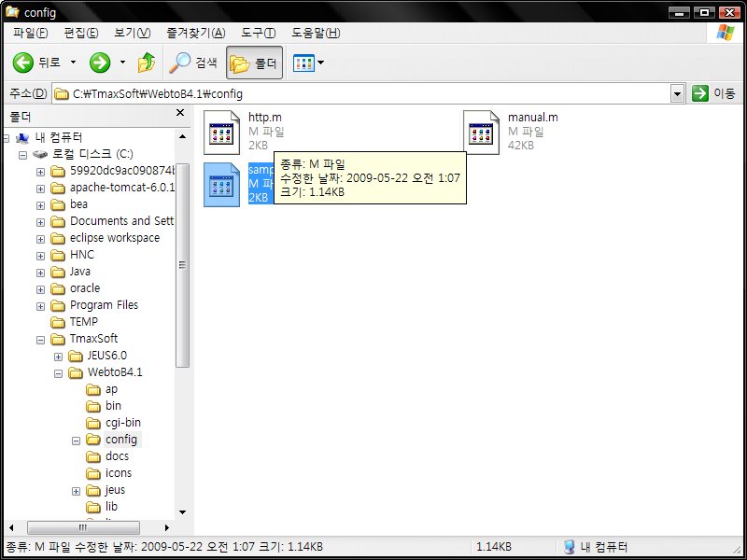This screenshot has height=560, width=747.
Task: Go up one folder level icon
Action: tap(147, 63)
